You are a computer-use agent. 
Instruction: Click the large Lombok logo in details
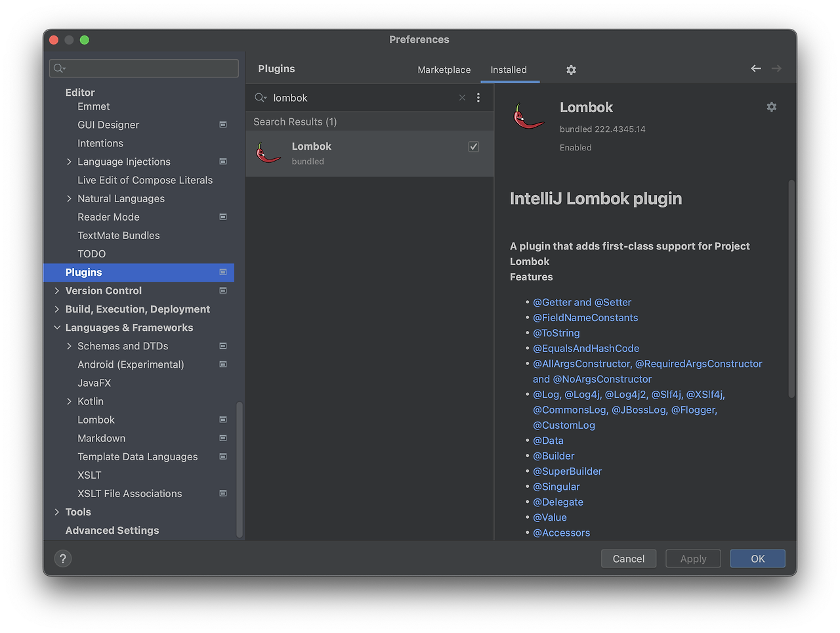528,116
